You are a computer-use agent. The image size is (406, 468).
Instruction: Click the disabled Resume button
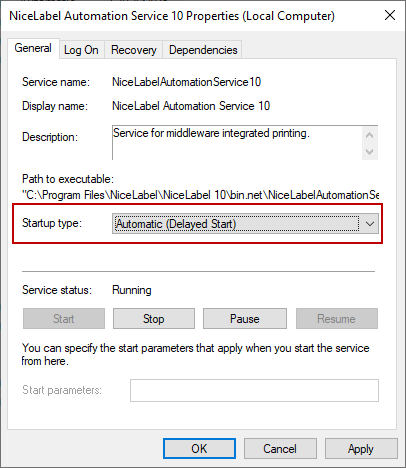coord(337,319)
